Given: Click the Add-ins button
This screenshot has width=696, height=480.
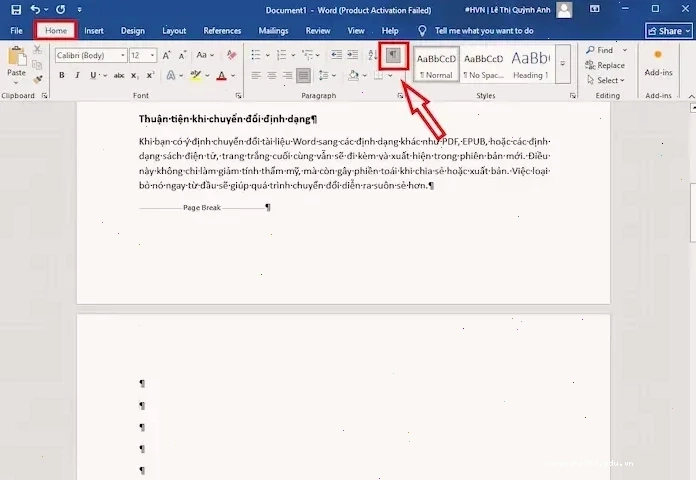Looking at the screenshot, I should pos(658,63).
